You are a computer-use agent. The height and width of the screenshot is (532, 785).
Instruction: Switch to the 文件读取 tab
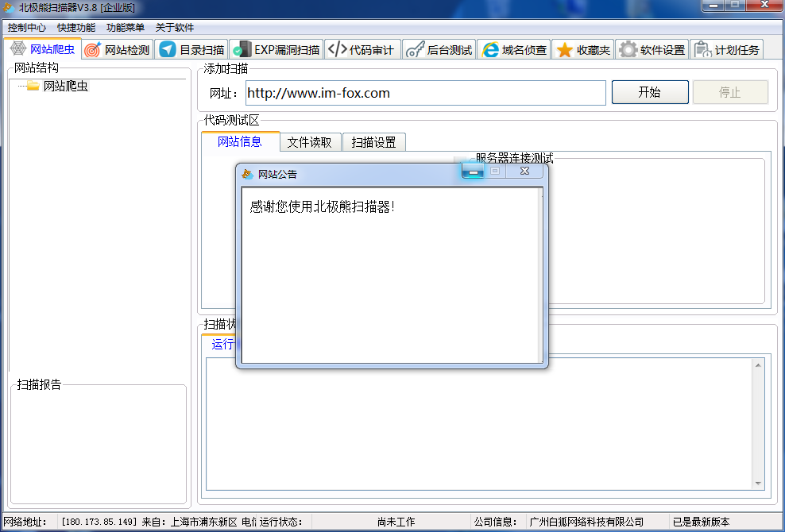tap(309, 142)
